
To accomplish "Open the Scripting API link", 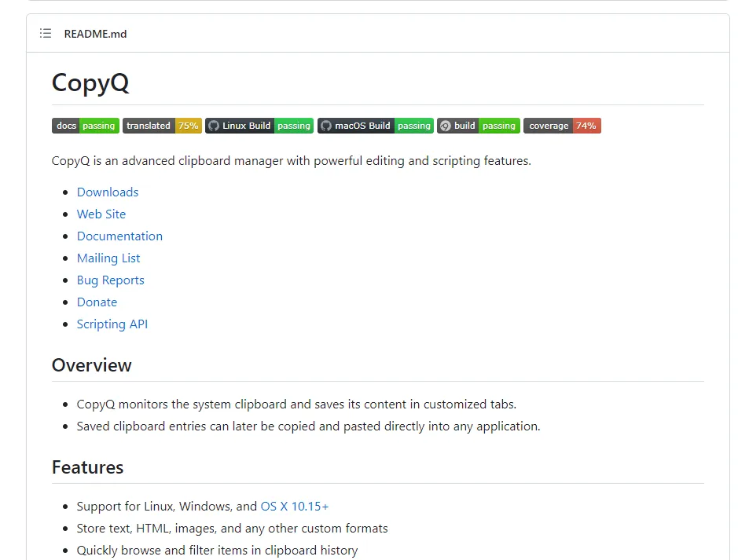I will 112,324.
